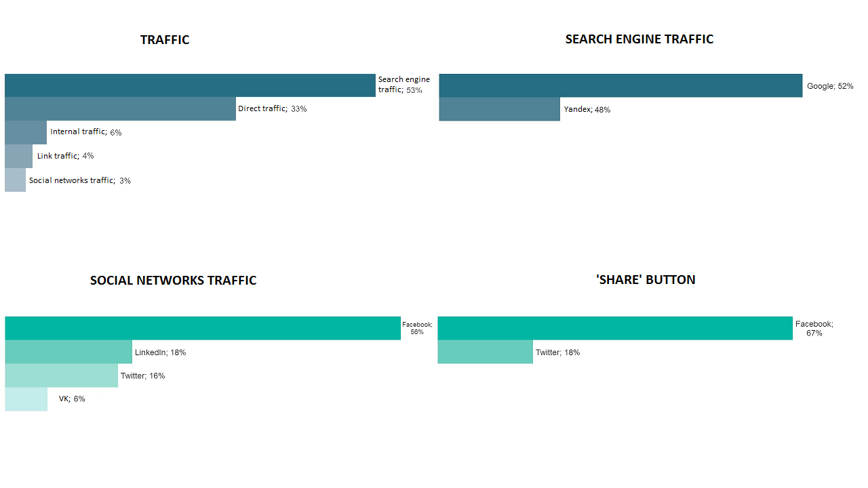This screenshot has width=868, height=488.
Task: Select the Facebook 67% bar in Share Button chart
Action: tap(615, 328)
